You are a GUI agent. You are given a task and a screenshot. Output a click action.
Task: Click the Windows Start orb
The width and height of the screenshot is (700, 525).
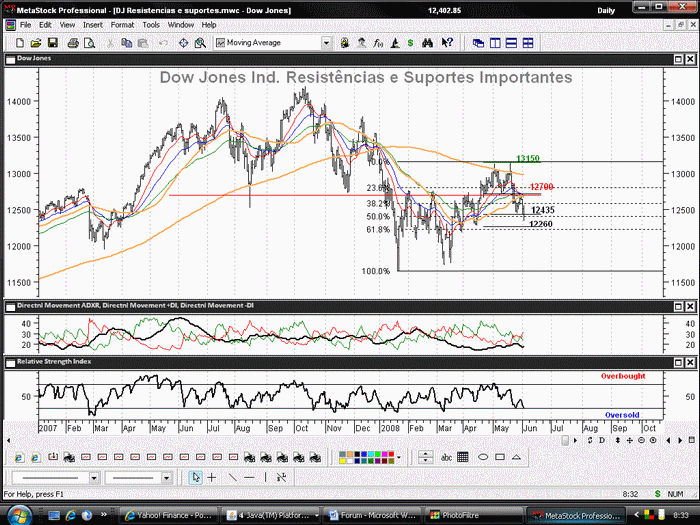(x=20, y=516)
